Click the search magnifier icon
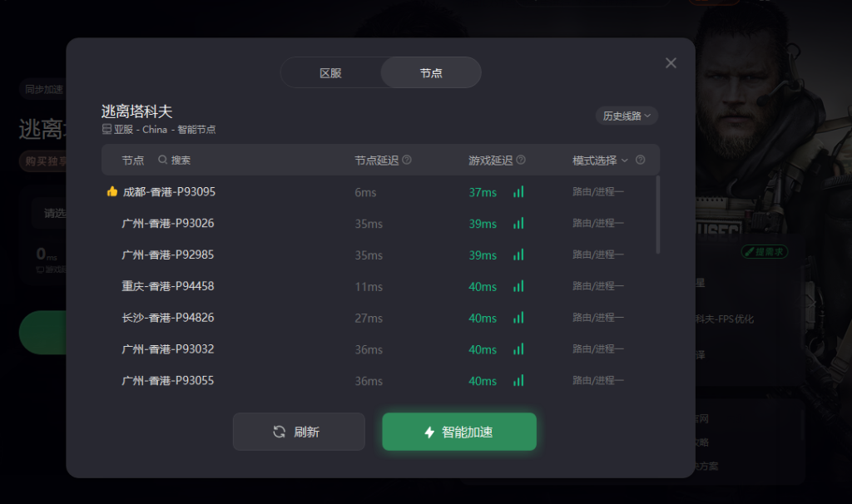Viewport: 852px width, 504px height. tap(162, 160)
